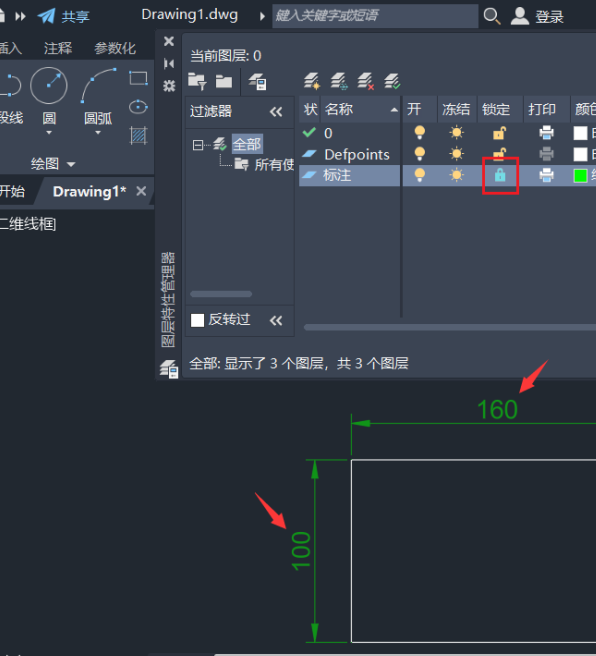This screenshot has height=656, width=596.
Task: Select the Arc drawing tool
Action: 98,85
